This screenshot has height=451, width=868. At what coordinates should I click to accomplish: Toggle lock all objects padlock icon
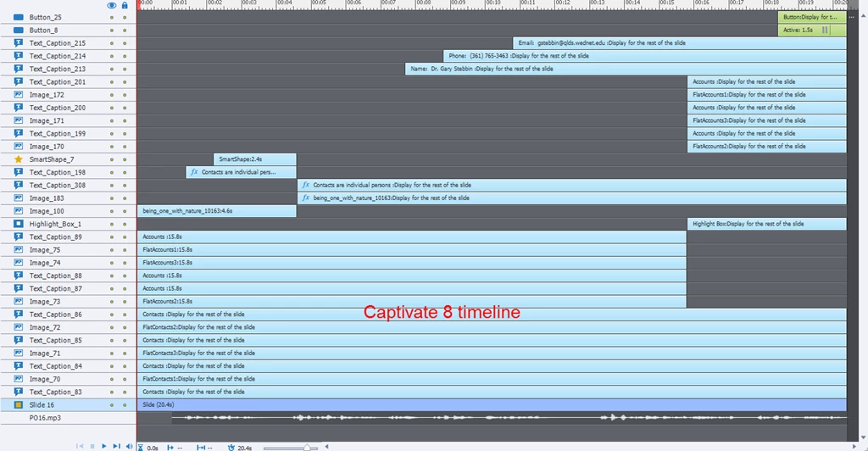point(125,5)
